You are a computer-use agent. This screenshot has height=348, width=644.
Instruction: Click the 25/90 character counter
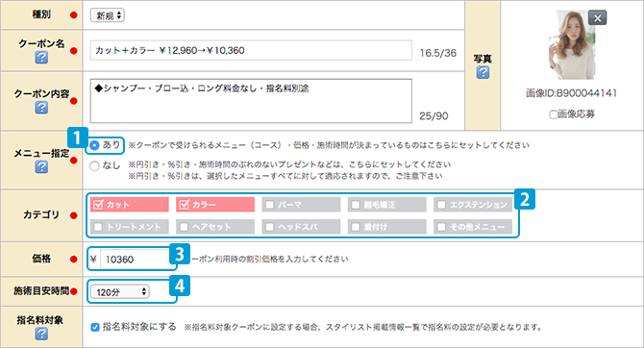433,116
